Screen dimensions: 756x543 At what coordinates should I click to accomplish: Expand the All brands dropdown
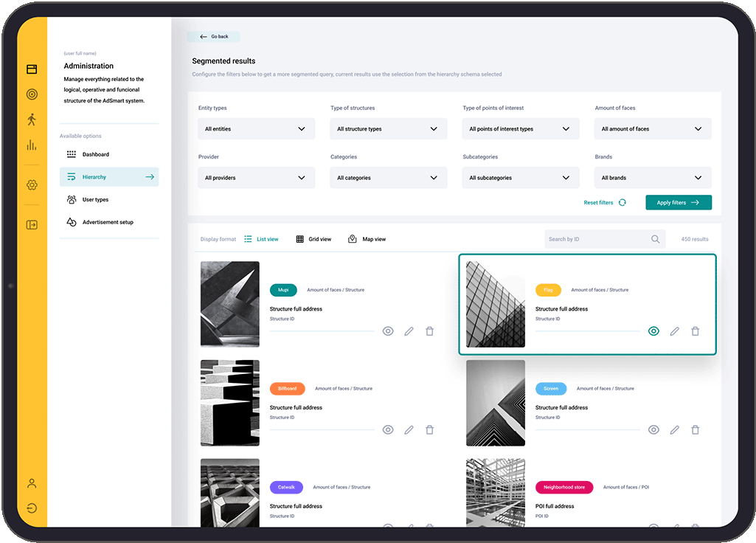[652, 178]
